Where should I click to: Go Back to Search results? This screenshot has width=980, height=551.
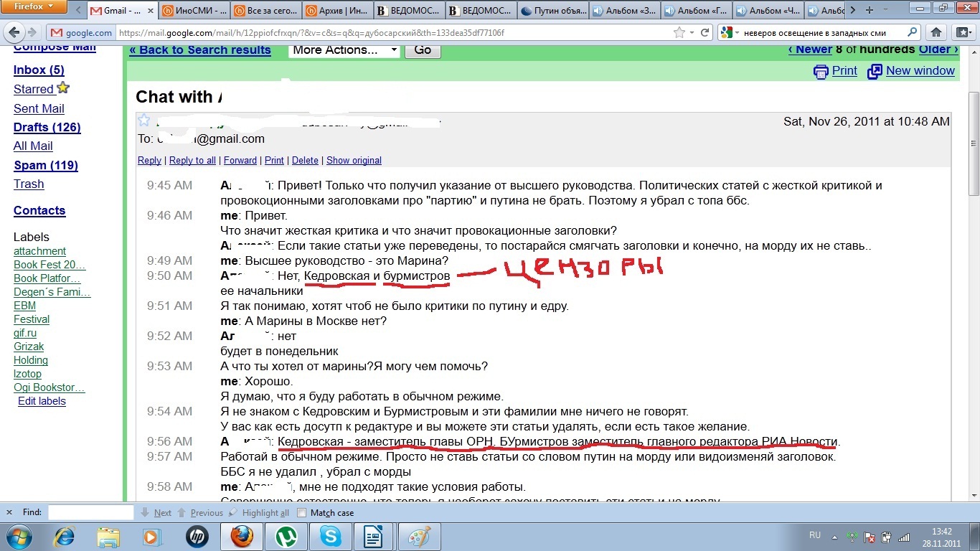[x=200, y=50]
